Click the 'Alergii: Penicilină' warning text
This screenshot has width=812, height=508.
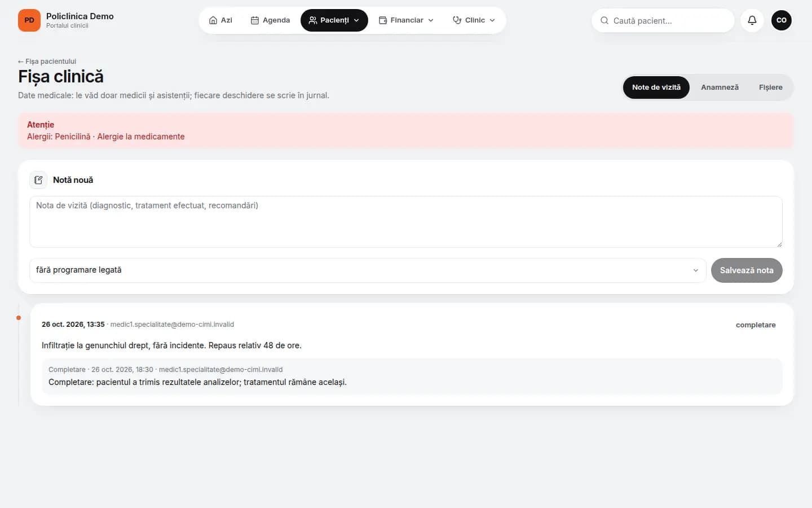point(106,137)
